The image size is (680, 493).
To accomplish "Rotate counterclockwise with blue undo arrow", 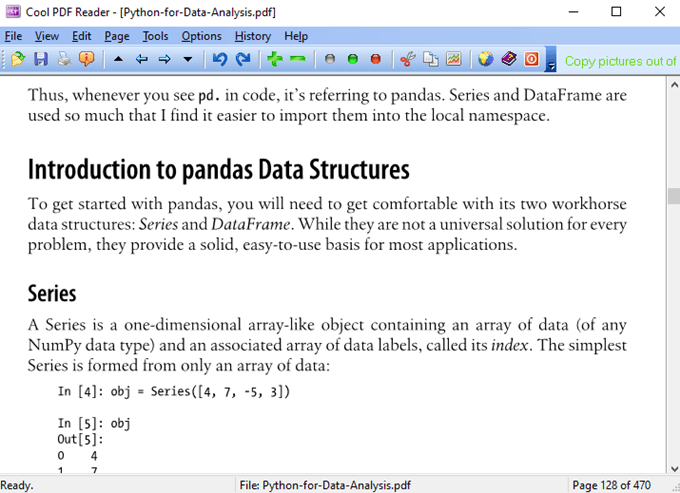I will [219, 59].
